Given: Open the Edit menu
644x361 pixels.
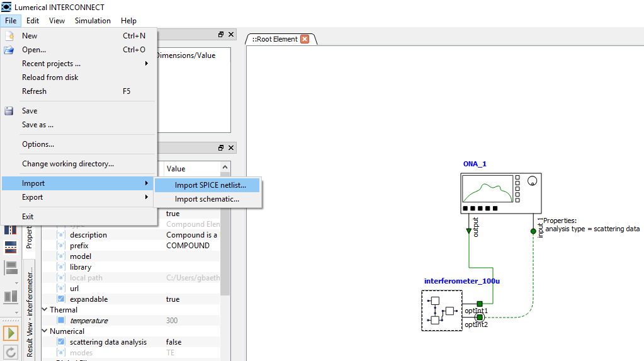Looking at the screenshot, I should [x=33, y=21].
